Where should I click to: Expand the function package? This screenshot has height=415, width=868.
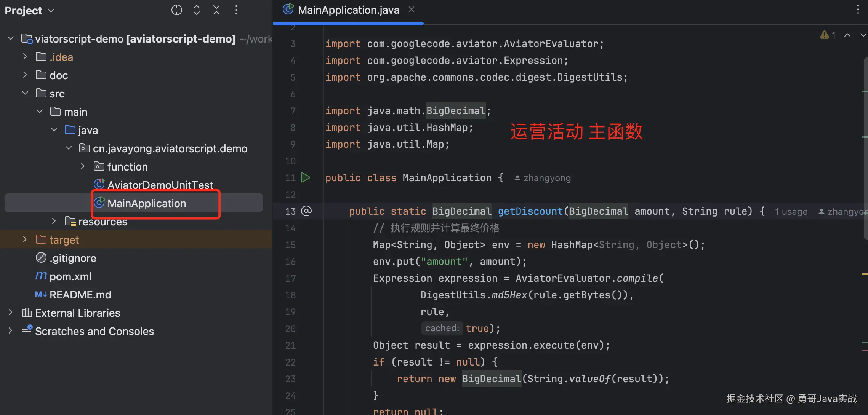pos(83,166)
